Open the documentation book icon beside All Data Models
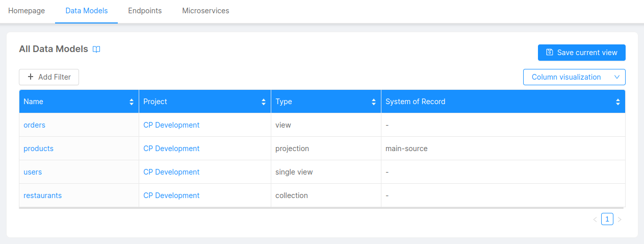Viewport: 644px width, 244px height. pyautogui.click(x=96, y=50)
